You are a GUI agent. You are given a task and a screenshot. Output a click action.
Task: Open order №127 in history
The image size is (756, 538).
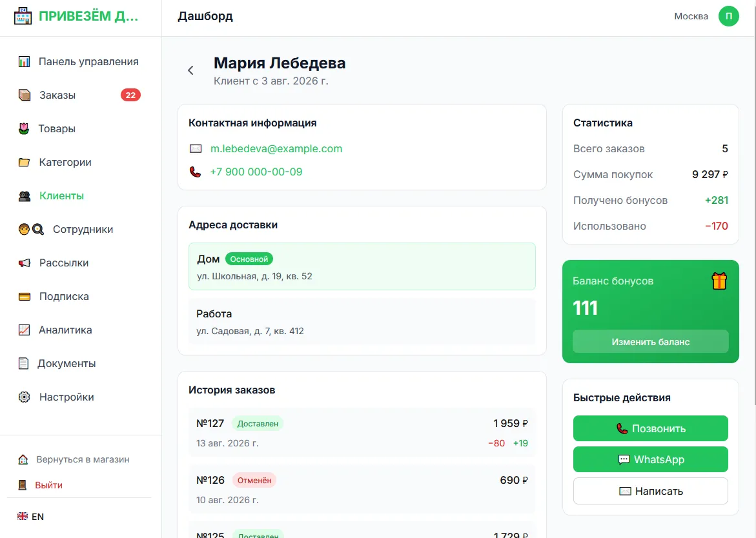pyautogui.click(x=362, y=432)
